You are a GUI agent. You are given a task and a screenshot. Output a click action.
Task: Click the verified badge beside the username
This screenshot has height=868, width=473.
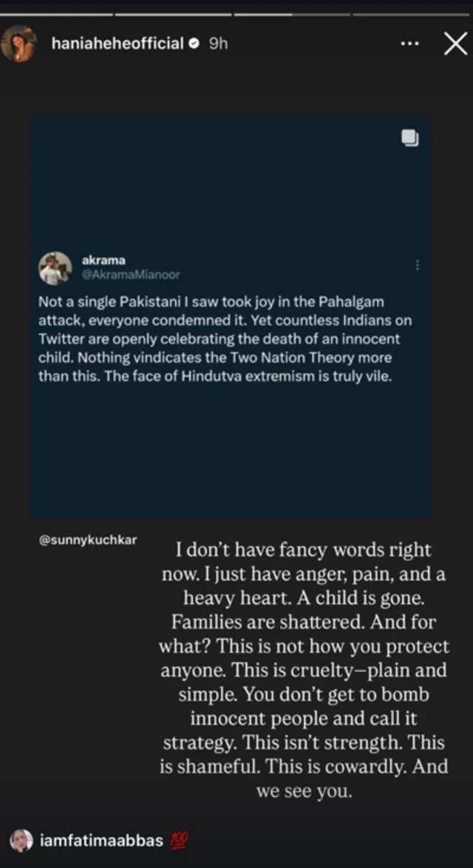[x=194, y=44]
